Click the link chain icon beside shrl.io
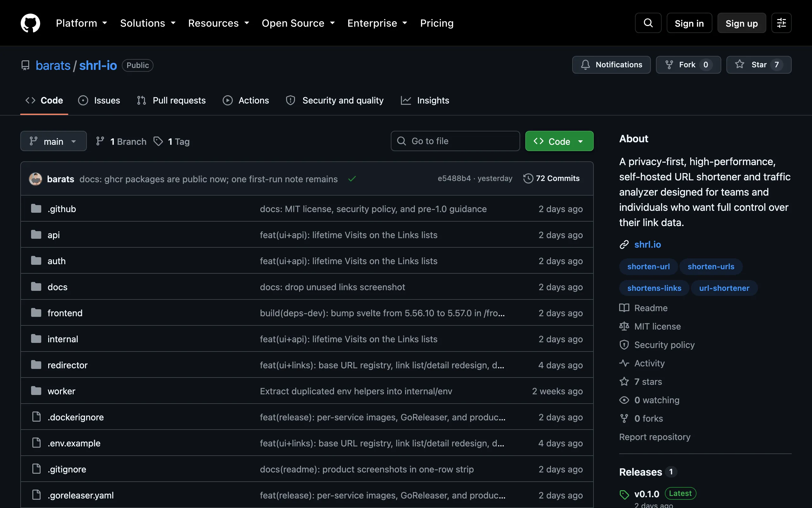 [624, 244]
